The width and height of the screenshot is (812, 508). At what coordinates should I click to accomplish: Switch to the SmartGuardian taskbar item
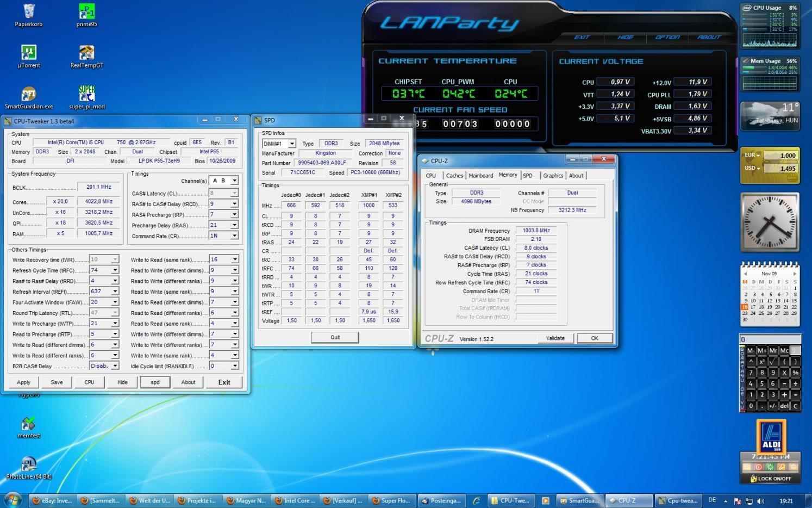point(580,500)
